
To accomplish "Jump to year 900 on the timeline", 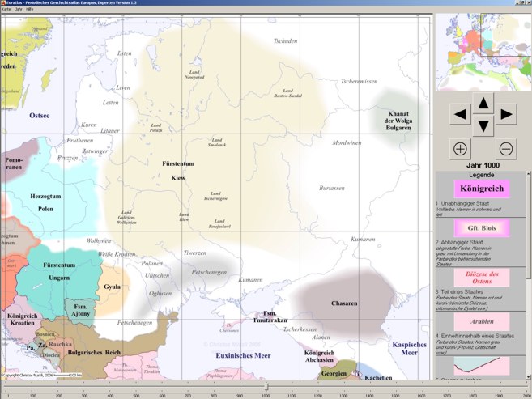I will pyautogui.click(x=240, y=396).
